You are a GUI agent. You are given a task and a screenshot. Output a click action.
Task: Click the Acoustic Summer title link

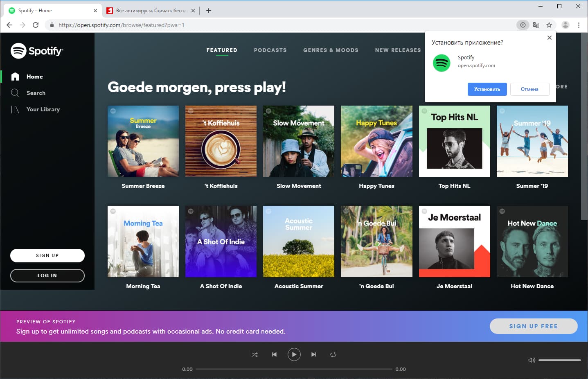(299, 286)
